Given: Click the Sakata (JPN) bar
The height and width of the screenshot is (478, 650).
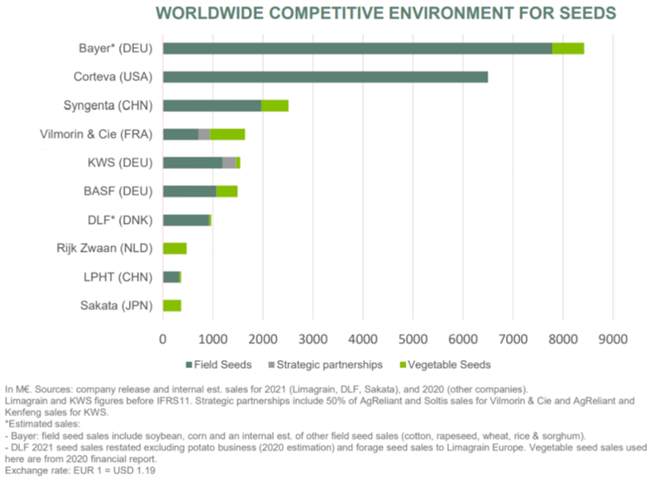Looking at the screenshot, I should [x=172, y=305].
